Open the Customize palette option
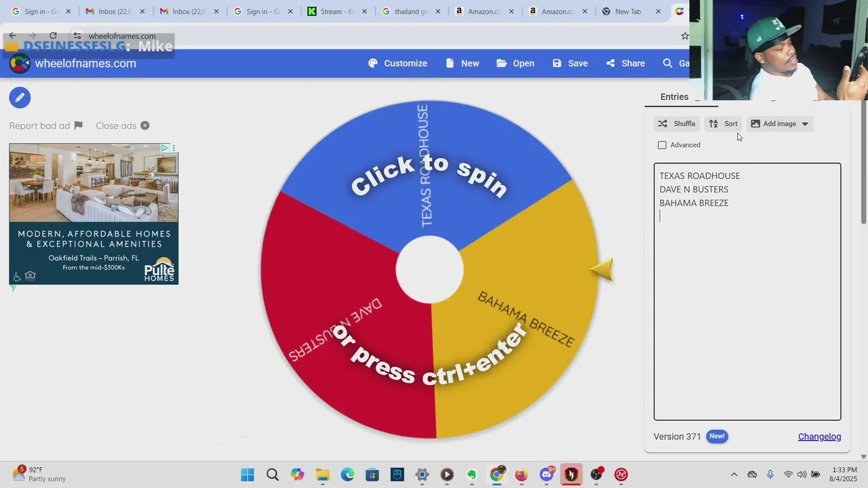This screenshot has height=488, width=868. click(x=398, y=63)
